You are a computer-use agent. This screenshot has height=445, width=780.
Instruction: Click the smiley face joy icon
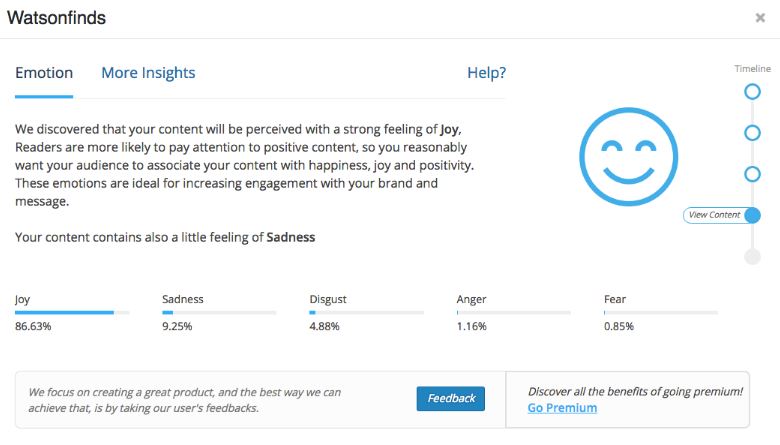[x=628, y=157]
